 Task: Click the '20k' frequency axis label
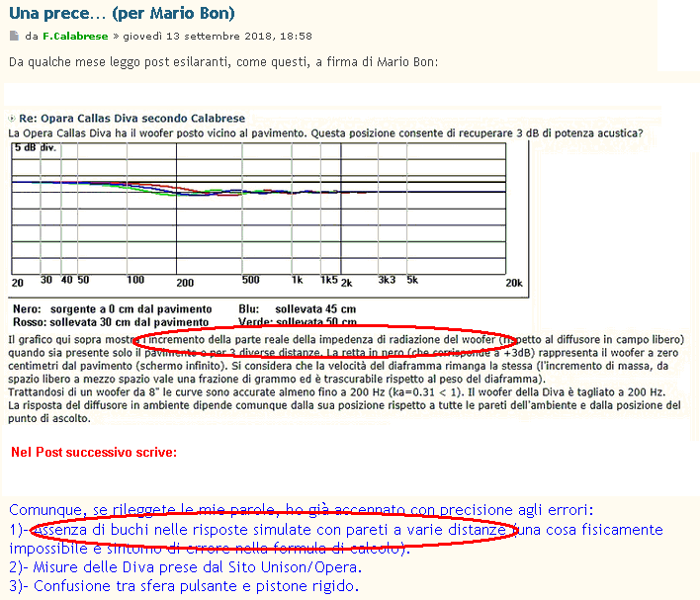pos(514,283)
